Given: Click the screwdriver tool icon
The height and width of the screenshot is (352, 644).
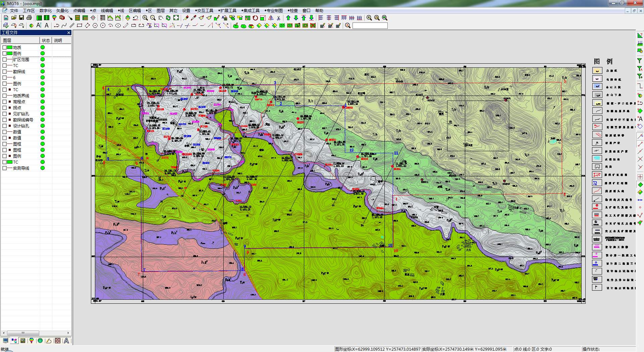Looking at the screenshot, I should (x=70, y=18).
